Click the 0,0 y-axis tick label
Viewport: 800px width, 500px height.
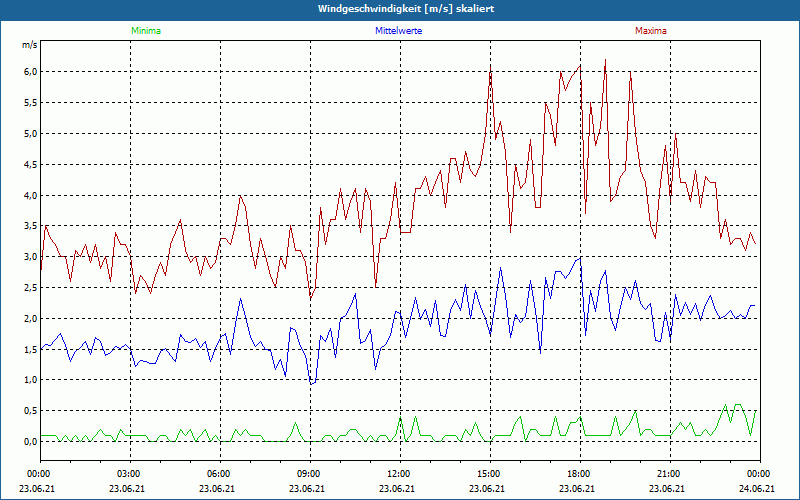[x=31, y=442]
